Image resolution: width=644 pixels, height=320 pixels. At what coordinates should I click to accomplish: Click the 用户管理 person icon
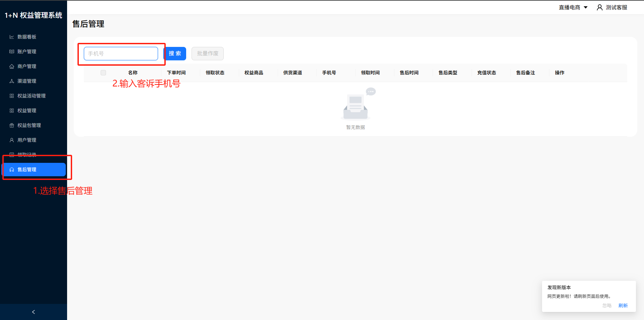click(12, 140)
